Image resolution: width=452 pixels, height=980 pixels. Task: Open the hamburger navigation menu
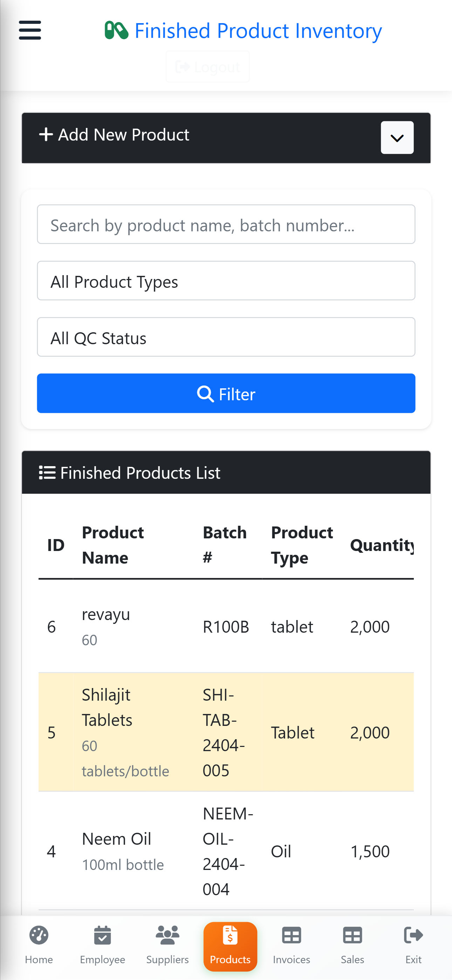point(30,30)
